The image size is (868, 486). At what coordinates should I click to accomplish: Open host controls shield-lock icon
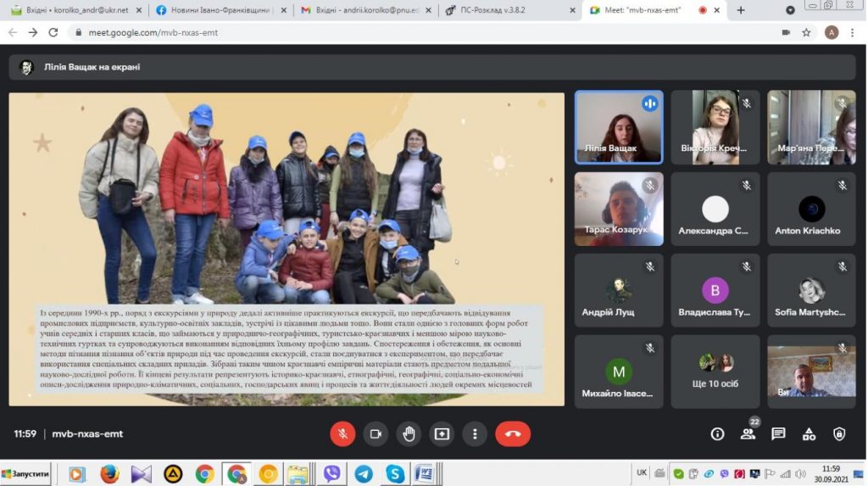[839, 433]
